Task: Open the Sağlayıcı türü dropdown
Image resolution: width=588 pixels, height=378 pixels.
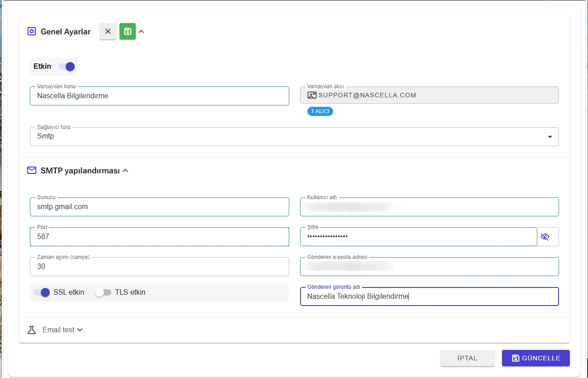Action: point(294,137)
